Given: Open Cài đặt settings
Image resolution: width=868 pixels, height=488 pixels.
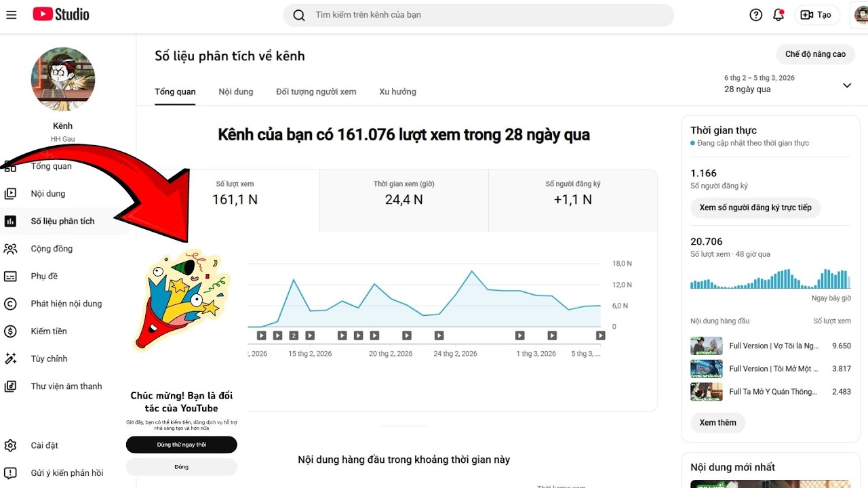Looking at the screenshot, I should 44,445.
